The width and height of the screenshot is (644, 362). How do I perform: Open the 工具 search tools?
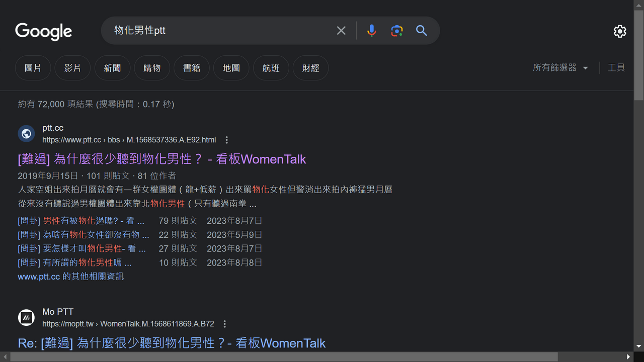point(616,67)
